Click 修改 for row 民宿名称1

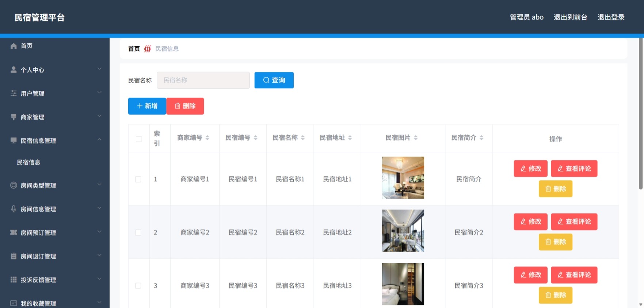point(530,169)
